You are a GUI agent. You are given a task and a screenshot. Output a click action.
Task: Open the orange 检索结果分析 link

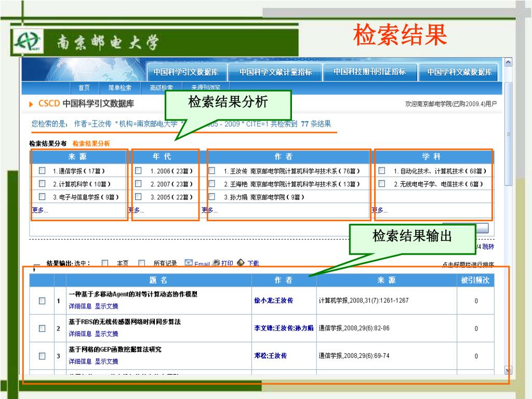pyautogui.click(x=91, y=143)
